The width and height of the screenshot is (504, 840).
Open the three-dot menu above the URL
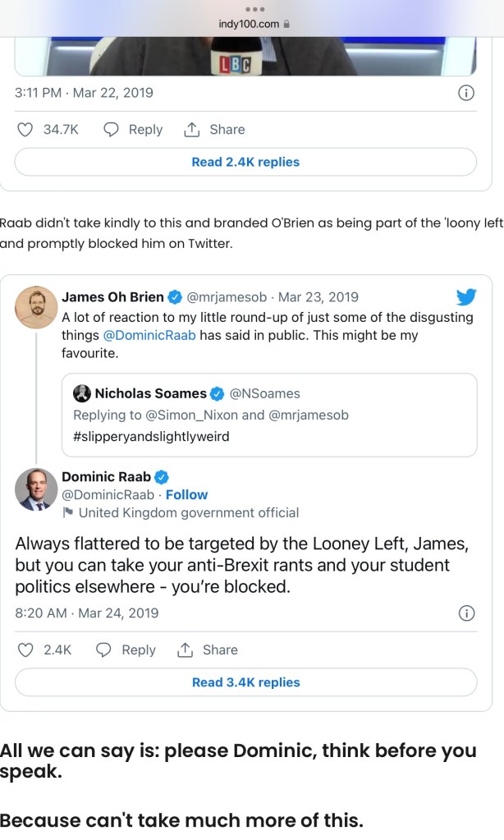pos(252,9)
